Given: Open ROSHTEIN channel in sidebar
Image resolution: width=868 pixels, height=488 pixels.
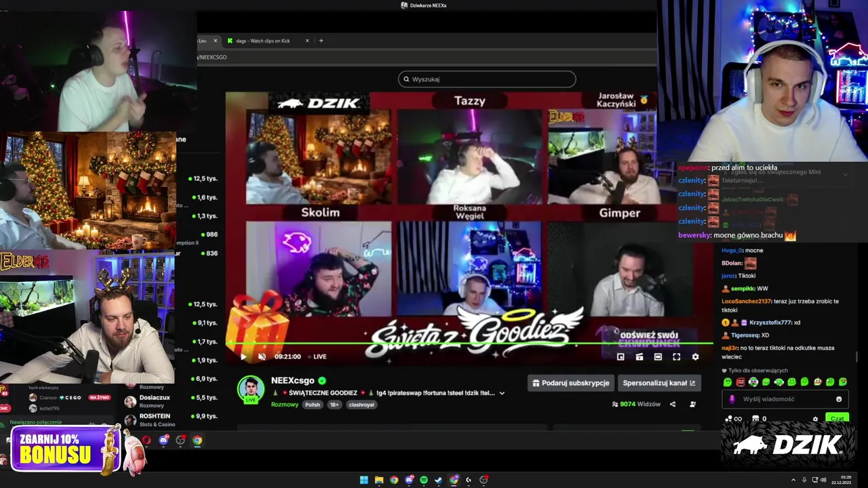Looking at the screenshot, I should [155, 416].
